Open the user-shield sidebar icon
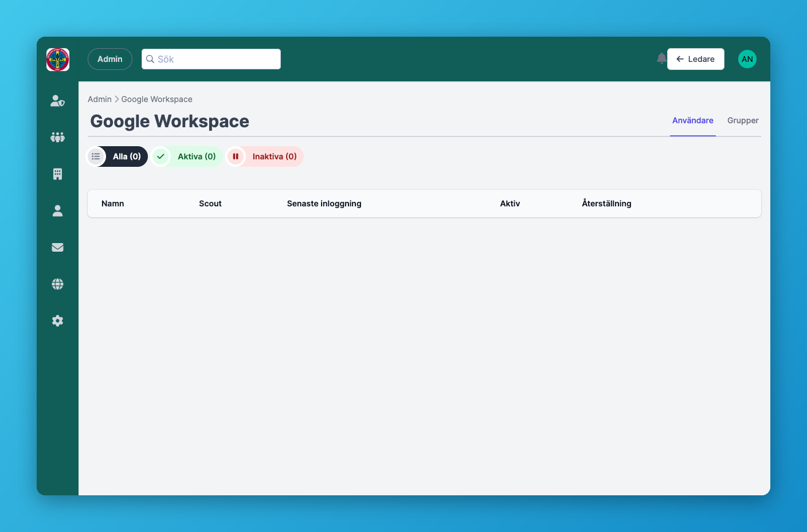807x532 pixels. [58, 101]
